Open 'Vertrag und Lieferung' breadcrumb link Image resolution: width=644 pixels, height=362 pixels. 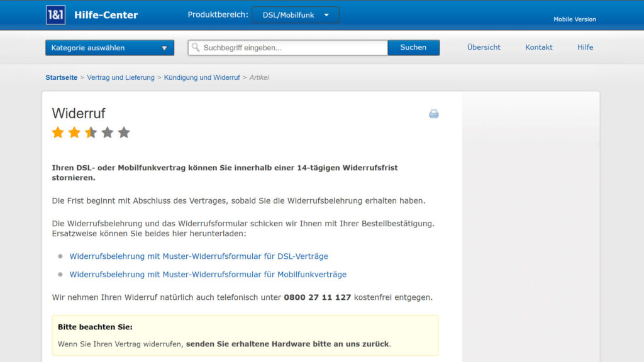pyautogui.click(x=121, y=77)
